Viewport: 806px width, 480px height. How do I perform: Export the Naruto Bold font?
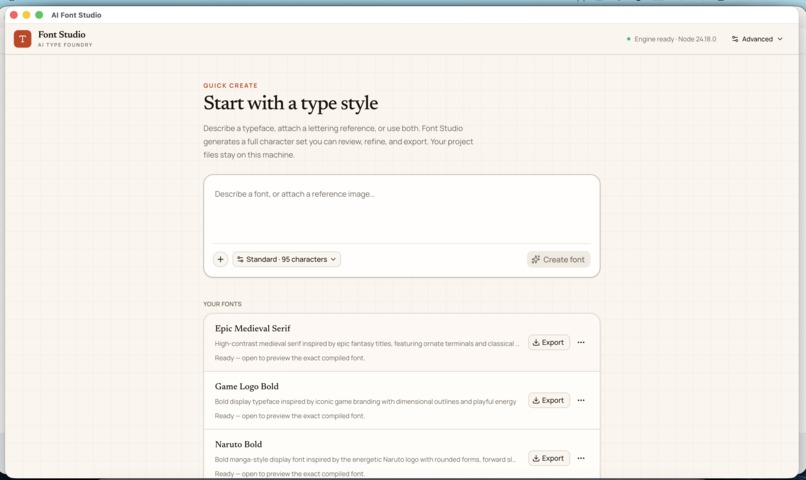coord(548,458)
